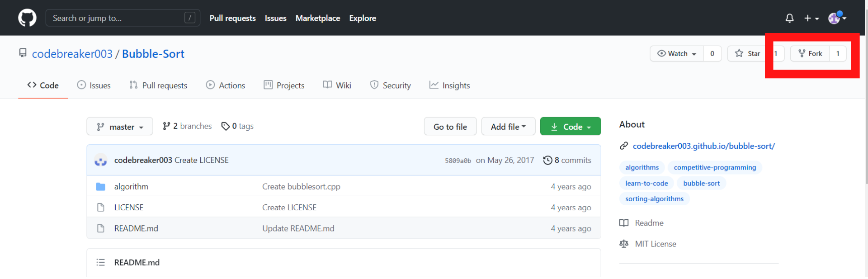This screenshot has height=279, width=868.
Task: Click the algorithm folder icon
Action: pos(100,186)
